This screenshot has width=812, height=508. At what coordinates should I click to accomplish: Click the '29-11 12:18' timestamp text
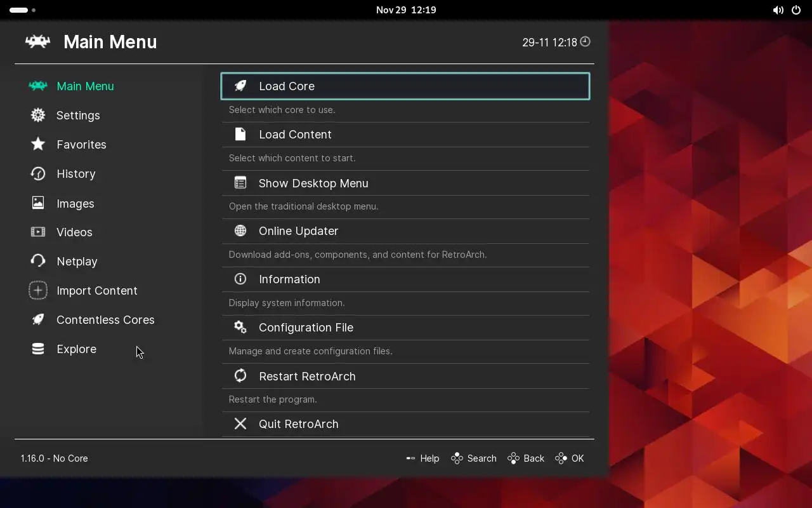pyautogui.click(x=549, y=43)
